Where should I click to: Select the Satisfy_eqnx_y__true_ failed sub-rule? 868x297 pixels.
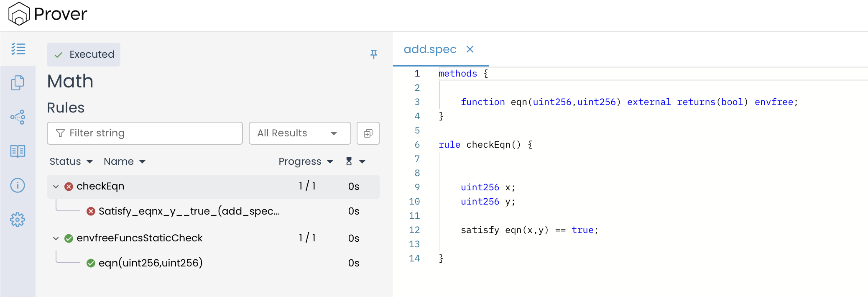189,211
